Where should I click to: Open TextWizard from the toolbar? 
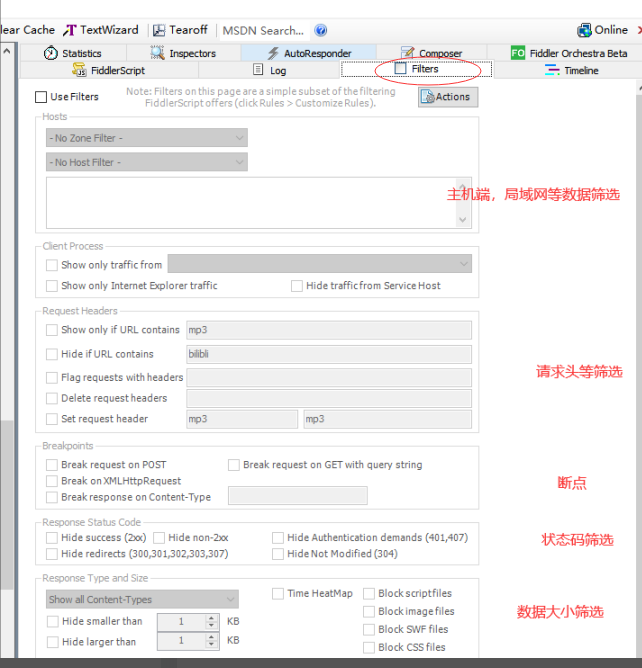[101, 30]
